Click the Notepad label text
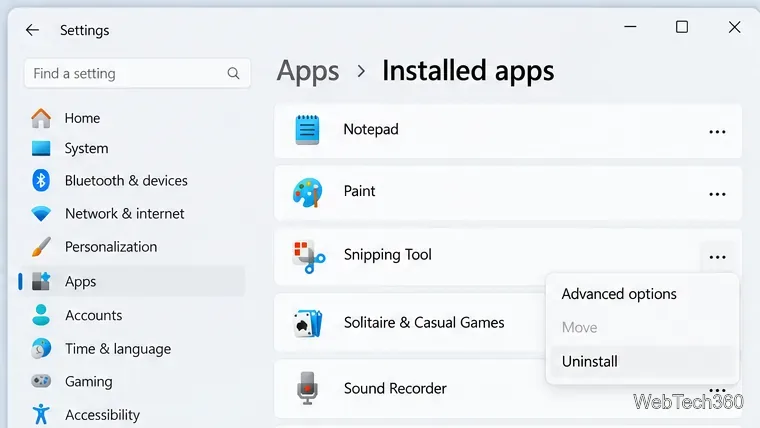This screenshot has height=428, width=760. pyautogui.click(x=371, y=129)
